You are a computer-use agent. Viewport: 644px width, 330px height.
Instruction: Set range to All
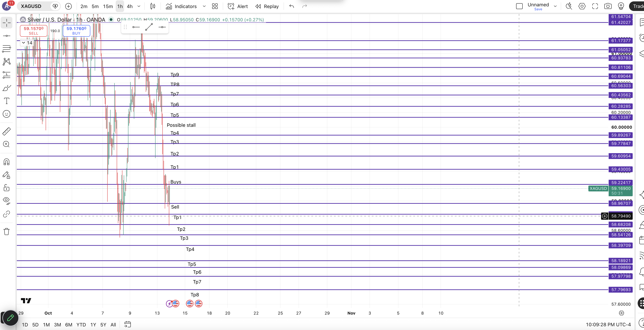click(113, 325)
